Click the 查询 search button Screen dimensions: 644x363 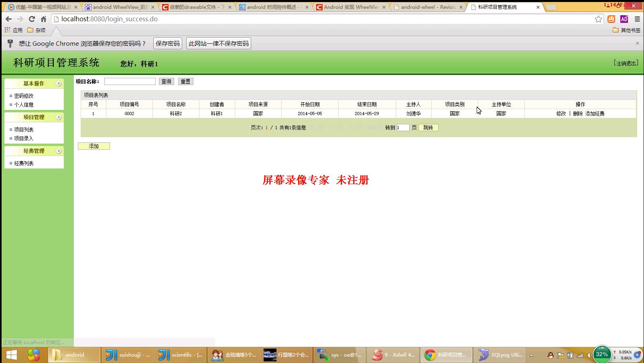click(166, 81)
